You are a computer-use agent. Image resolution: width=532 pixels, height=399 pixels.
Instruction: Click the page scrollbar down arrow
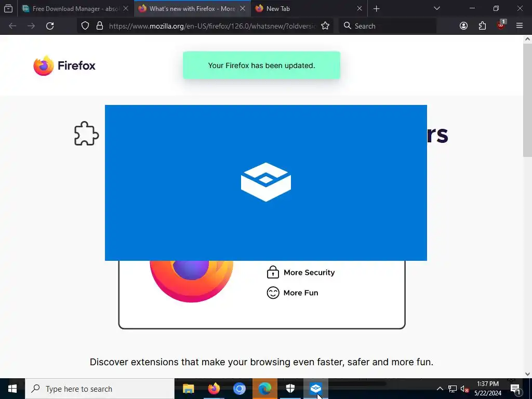click(528, 374)
